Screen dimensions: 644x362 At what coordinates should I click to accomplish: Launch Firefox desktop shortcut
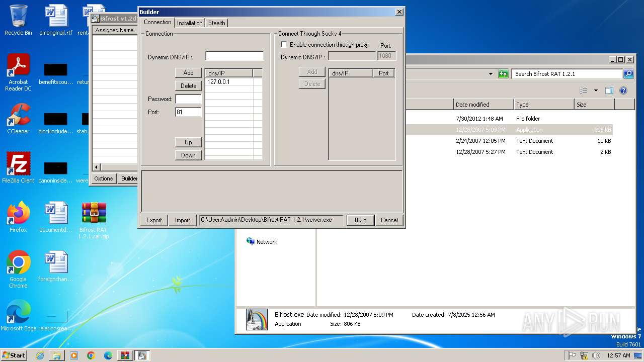pyautogui.click(x=18, y=217)
